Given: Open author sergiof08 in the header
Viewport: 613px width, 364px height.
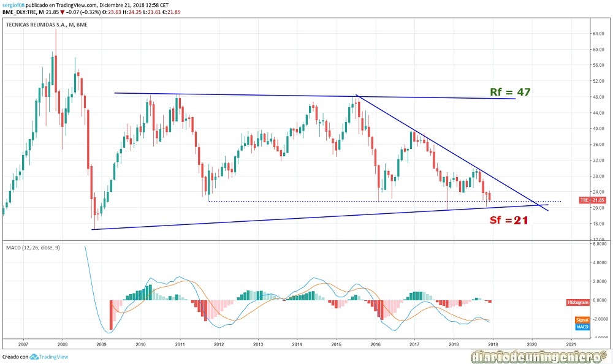Looking at the screenshot, I should coord(13,6).
